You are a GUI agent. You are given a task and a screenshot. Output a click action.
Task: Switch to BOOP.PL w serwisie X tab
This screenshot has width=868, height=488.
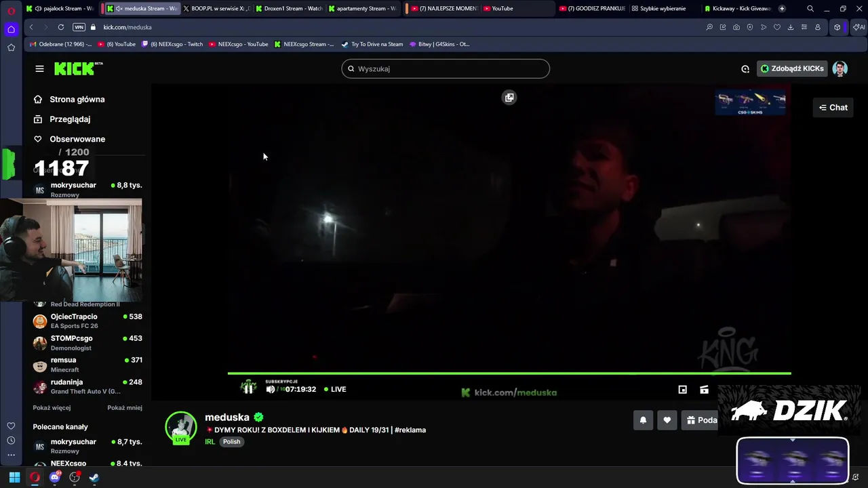click(x=217, y=9)
